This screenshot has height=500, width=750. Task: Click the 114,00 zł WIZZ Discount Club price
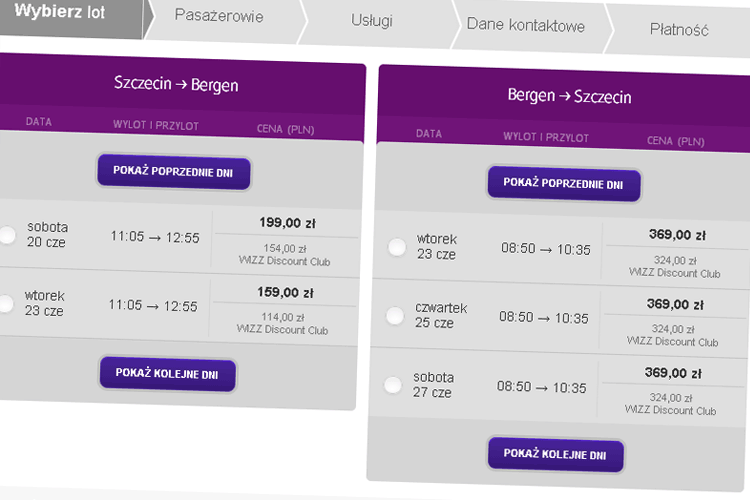tap(282, 323)
